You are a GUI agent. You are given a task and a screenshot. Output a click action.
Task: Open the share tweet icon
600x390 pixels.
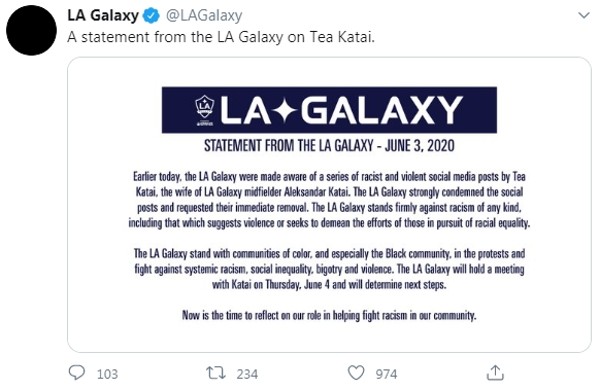pyautogui.click(x=495, y=373)
